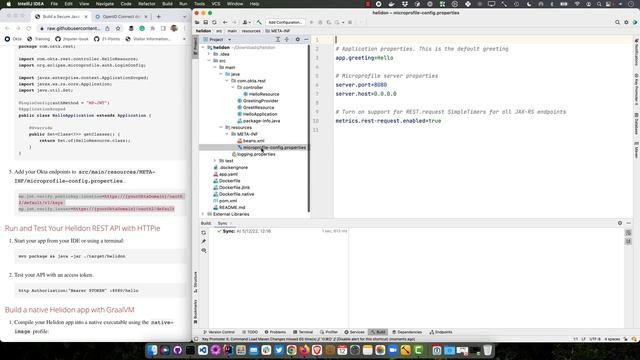Select app.yaml in project tree
This screenshot has width=640, height=360.
point(225,174)
